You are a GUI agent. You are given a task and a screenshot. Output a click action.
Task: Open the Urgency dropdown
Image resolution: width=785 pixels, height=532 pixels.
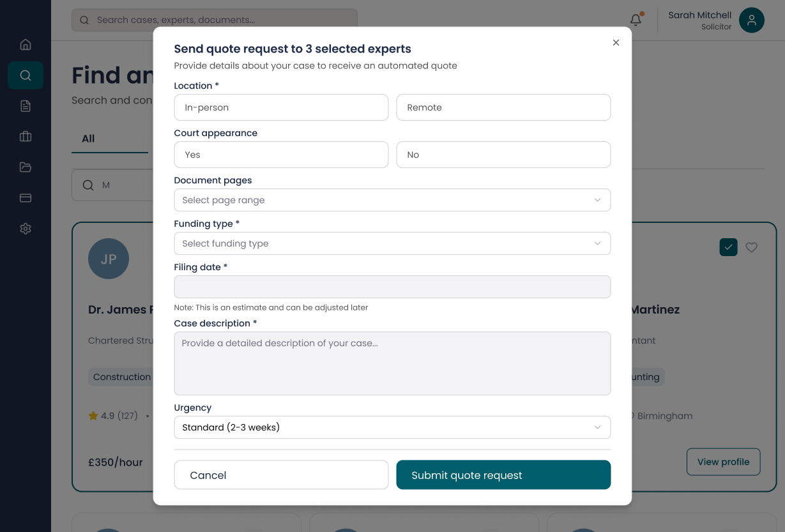point(392,427)
